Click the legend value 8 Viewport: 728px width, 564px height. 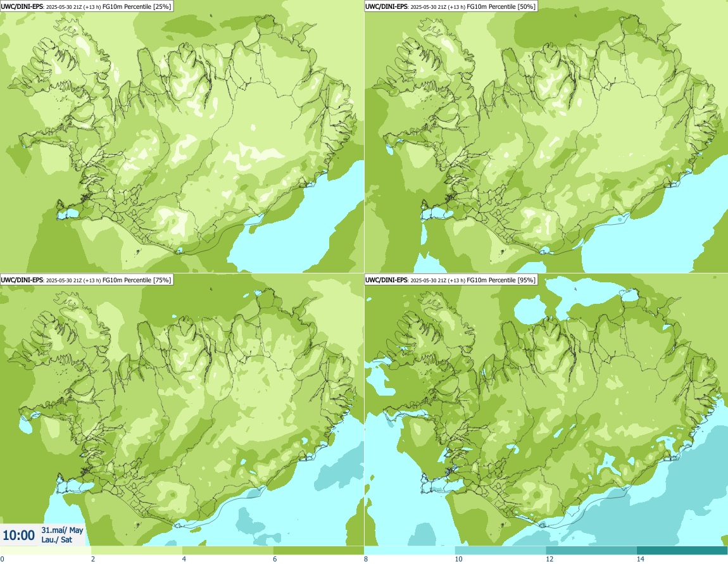pyautogui.click(x=366, y=559)
